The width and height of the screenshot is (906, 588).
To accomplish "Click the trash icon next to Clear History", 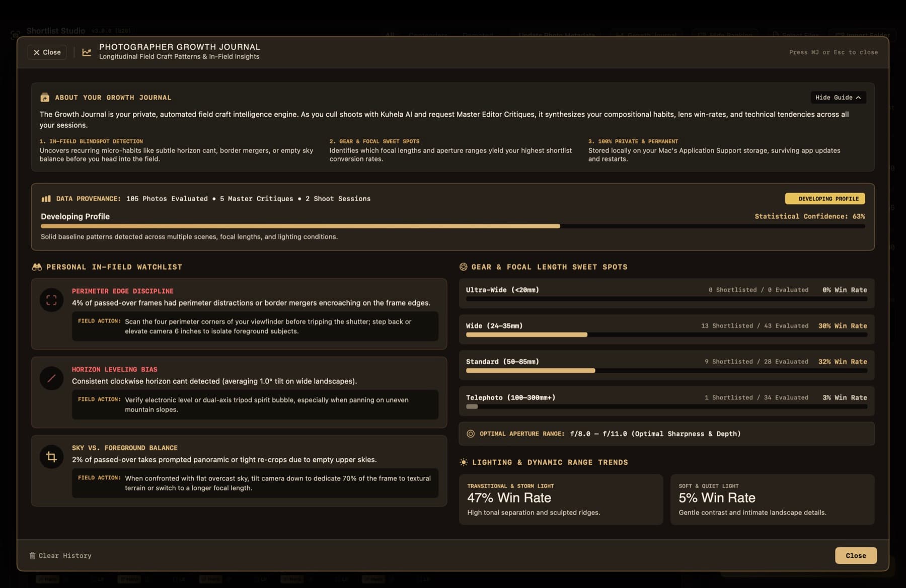I will [32, 556].
